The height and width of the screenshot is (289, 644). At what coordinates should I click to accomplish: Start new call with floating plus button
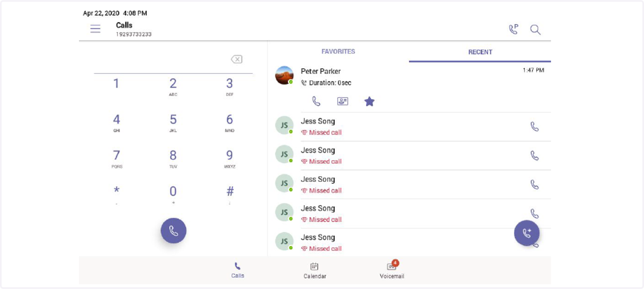[527, 233]
